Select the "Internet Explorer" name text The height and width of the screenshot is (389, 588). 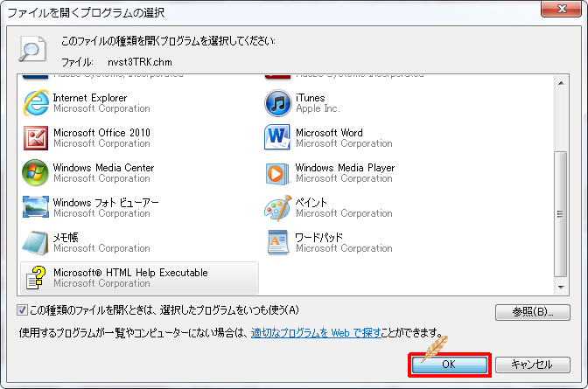point(90,98)
